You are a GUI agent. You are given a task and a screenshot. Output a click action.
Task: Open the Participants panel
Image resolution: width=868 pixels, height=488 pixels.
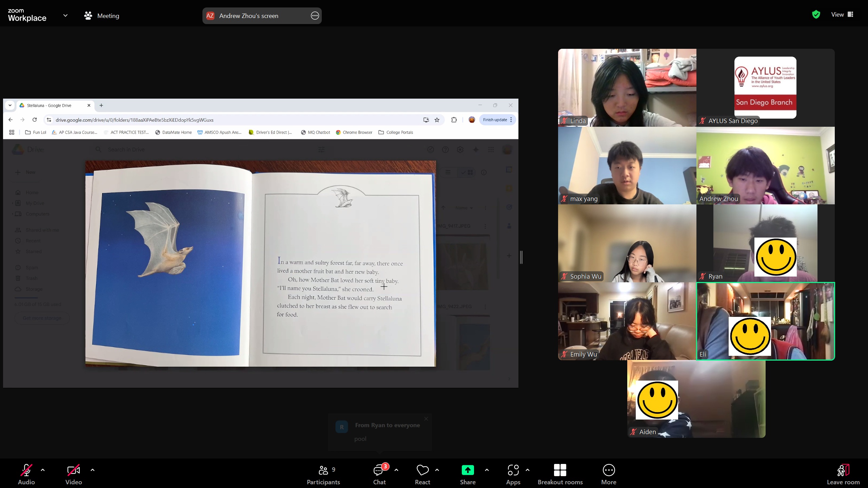click(x=323, y=474)
